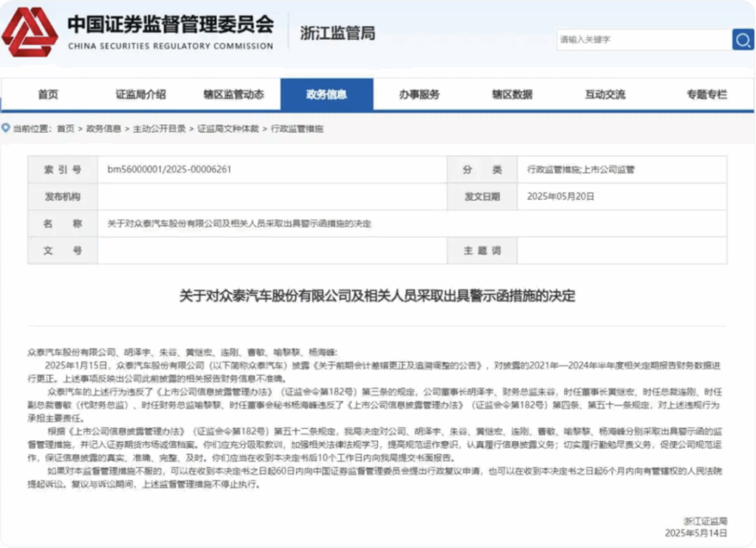
Task: Click the 首页 link in the breadcrumb
Action: (66, 129)
